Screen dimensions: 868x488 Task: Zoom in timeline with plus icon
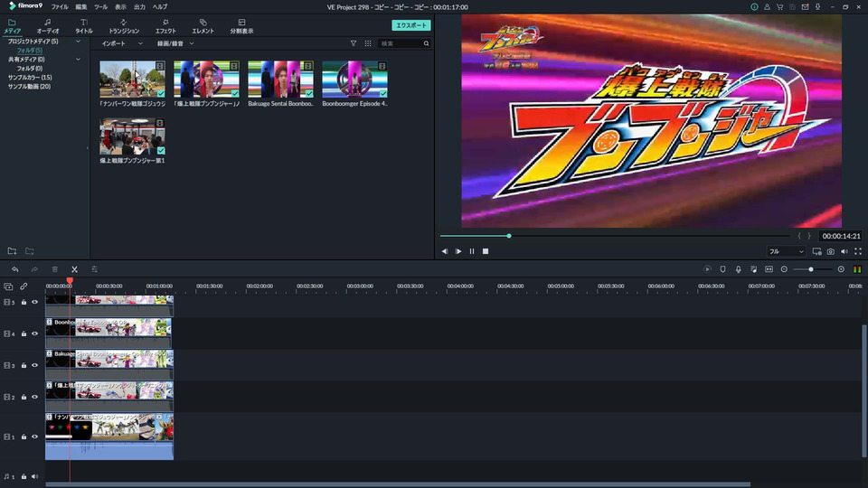(841, 269)
